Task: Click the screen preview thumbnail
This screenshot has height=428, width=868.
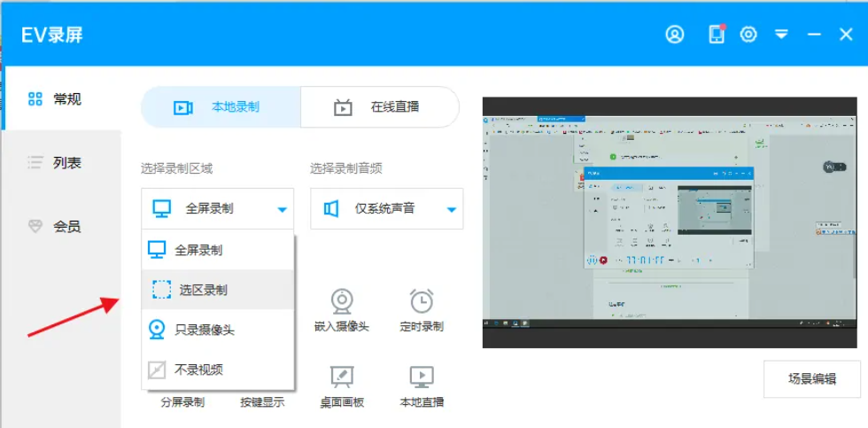Action: click(x=670, y=222)
